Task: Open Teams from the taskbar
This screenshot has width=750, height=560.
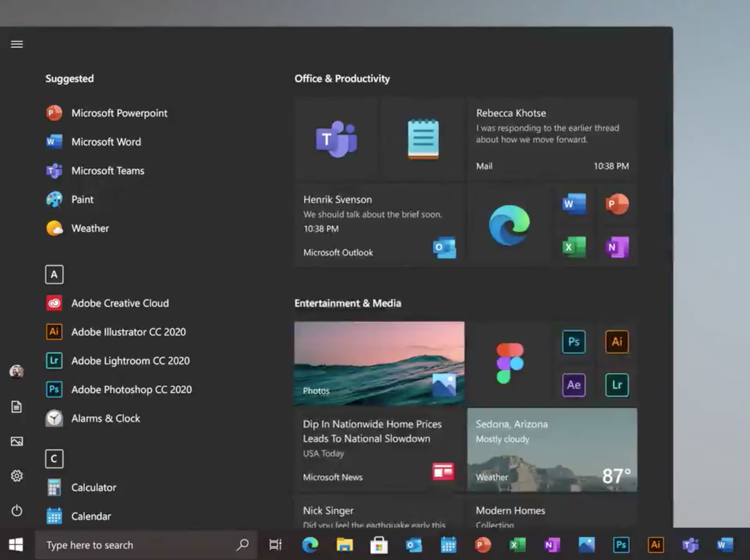Action: click(690, 545)
